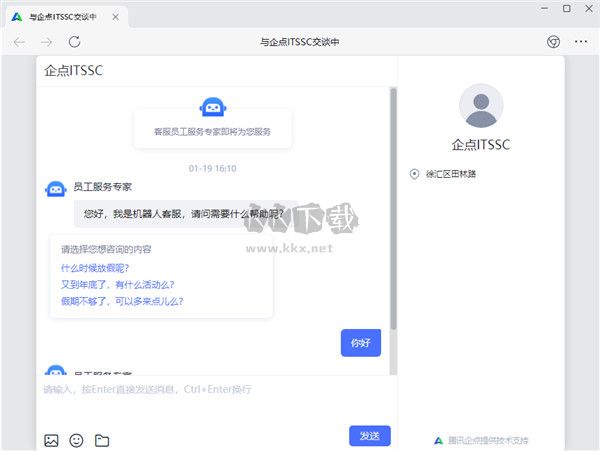
Task: Click the send image icon
Action: [x=51, y=440]
